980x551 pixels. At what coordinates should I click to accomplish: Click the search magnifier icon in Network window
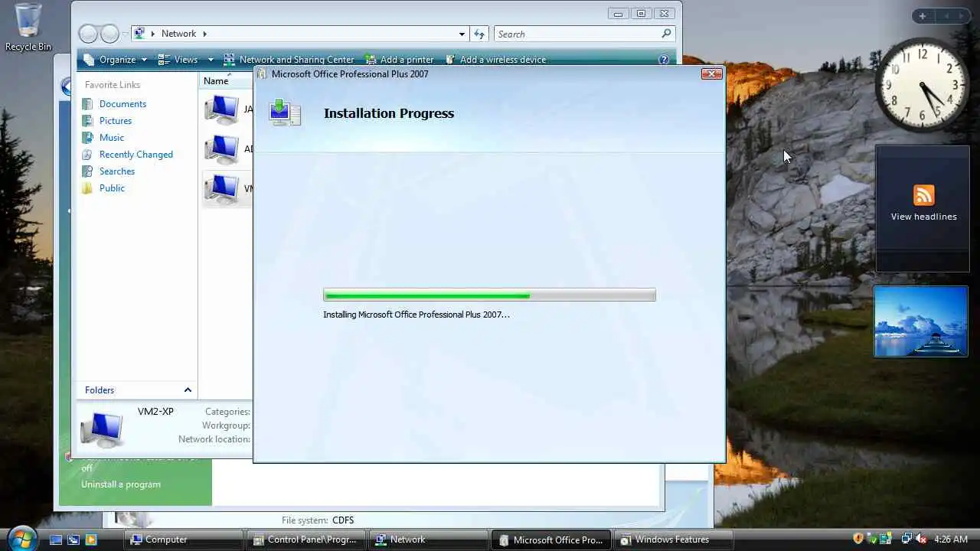point(666,34)
